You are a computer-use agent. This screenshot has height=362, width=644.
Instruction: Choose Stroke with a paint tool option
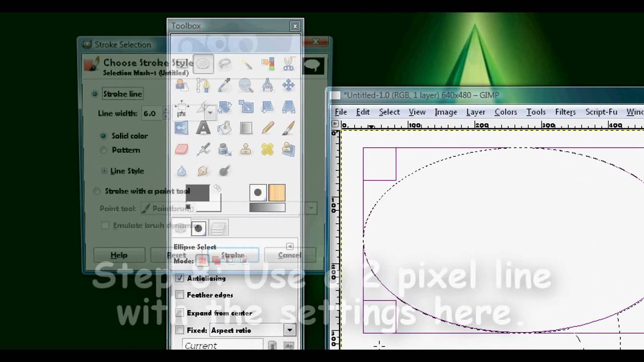pyautogui.click(x=96, y=191)
